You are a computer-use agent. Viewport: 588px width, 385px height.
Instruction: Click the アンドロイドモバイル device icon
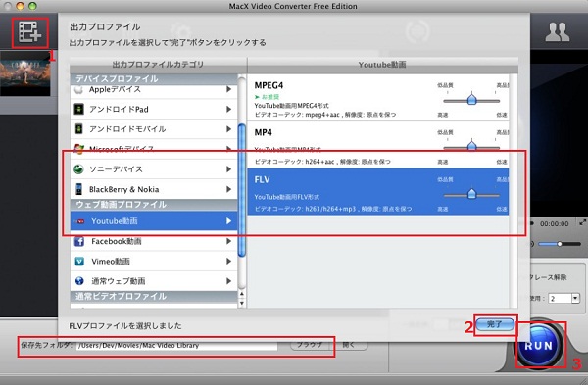(x=78, y=129)
